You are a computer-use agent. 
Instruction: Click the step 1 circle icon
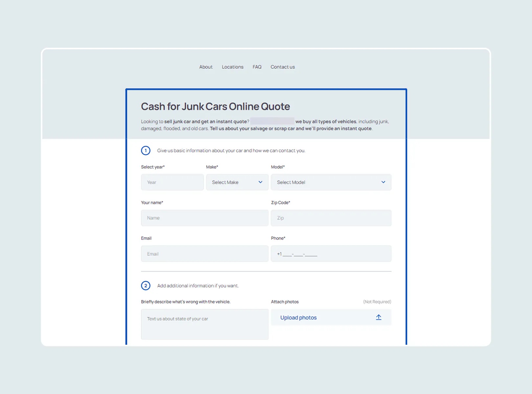click(146, 151)
